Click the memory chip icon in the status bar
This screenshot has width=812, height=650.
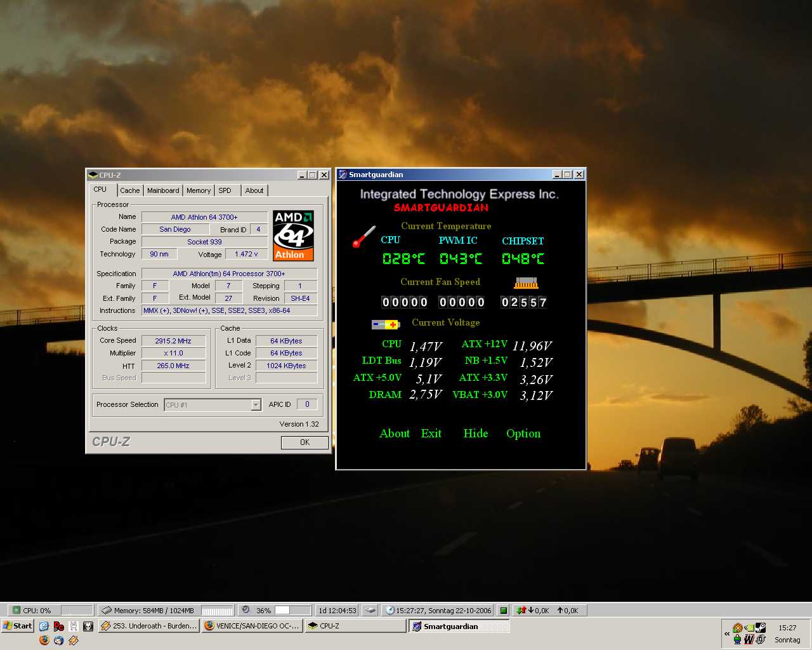pyautogui.click(x=107, y=610)
